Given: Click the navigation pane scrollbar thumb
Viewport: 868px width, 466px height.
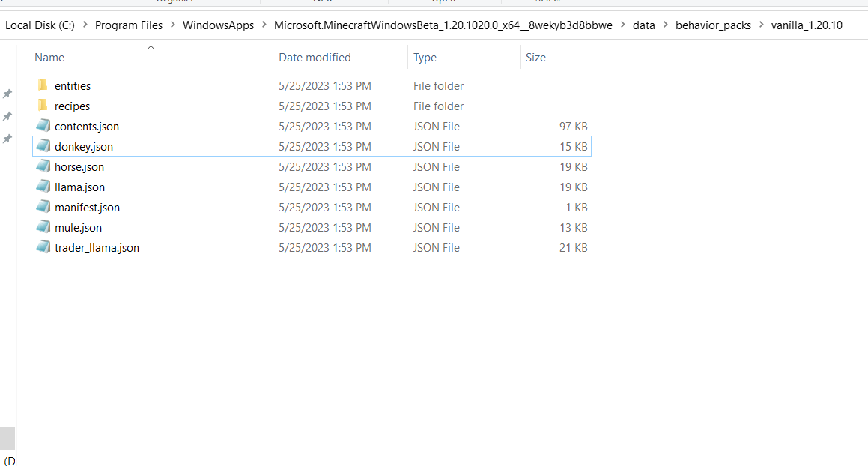Looking at the screenshot, I should coord(7,438).
